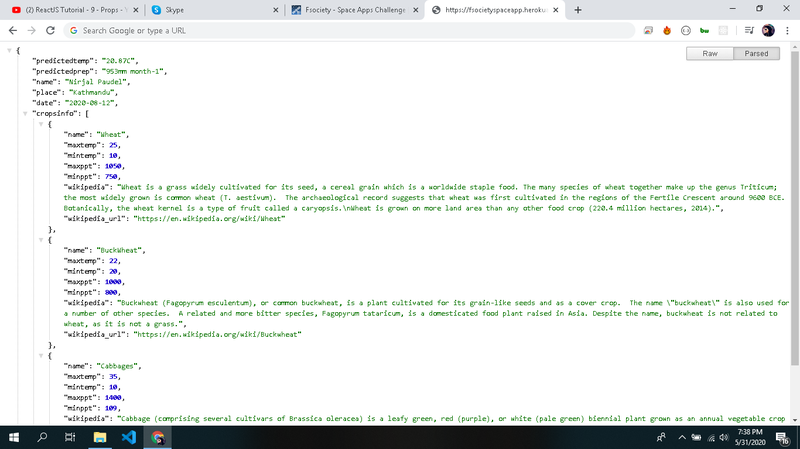The height and width of the screenshot is (449, 800).
Task: Collapse the BuckWheat crop object
Action: tap(41, 240)
